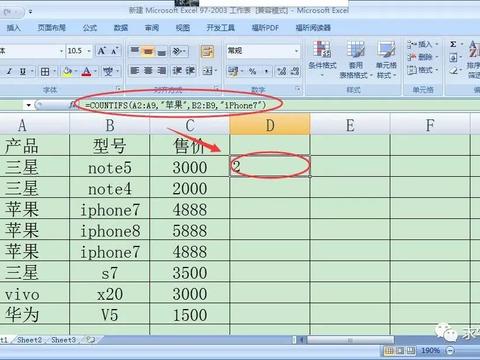This screenshot has height=360, width=480.
Task: Click the Clear eraser icon
Action: 453,70
